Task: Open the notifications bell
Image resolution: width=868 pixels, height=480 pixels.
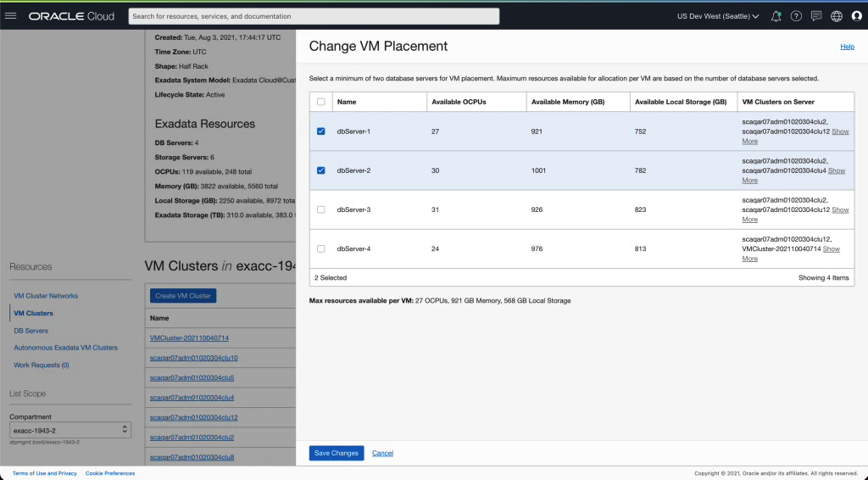Action: (x=776, y=16)
